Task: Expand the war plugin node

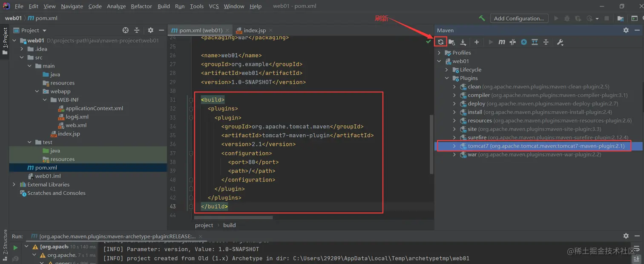Action: tap(454, 154)
